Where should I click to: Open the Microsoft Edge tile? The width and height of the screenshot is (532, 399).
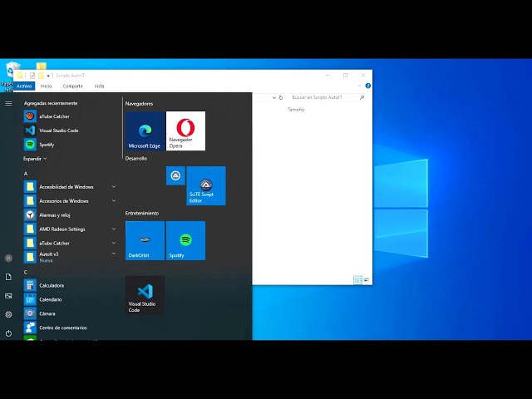[145, 131]
